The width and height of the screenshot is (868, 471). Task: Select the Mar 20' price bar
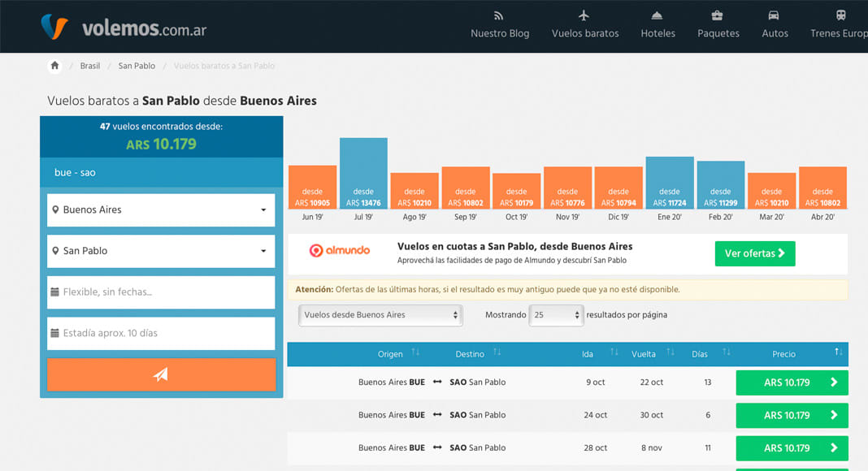click(771, 191)
